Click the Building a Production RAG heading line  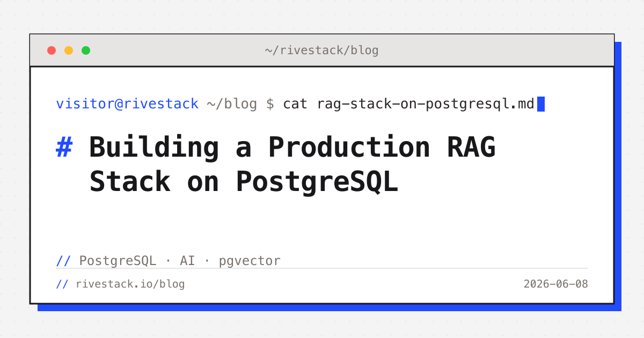coord(292,148)
